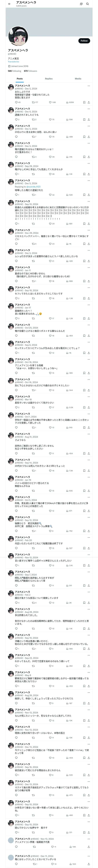Share the Dec 6, 2024 tweet
Image resolution: width=98 pixels, height=868 pixels.
point(89,120)
